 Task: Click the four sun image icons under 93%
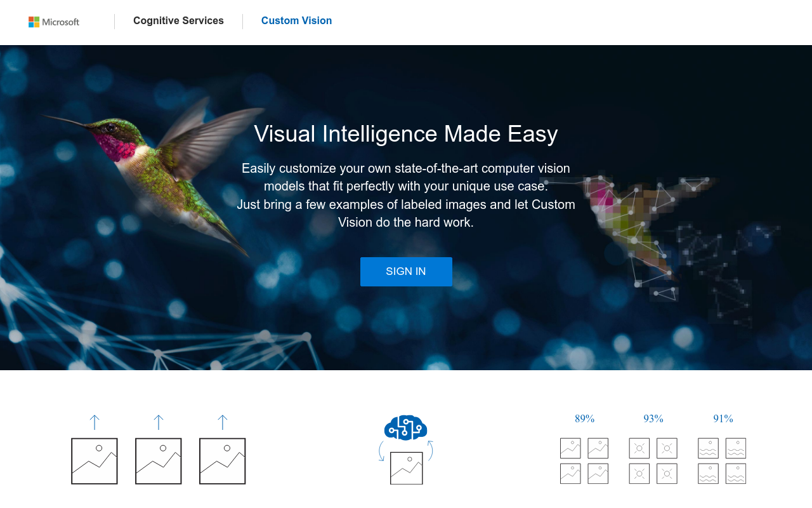tap(653, 461)
